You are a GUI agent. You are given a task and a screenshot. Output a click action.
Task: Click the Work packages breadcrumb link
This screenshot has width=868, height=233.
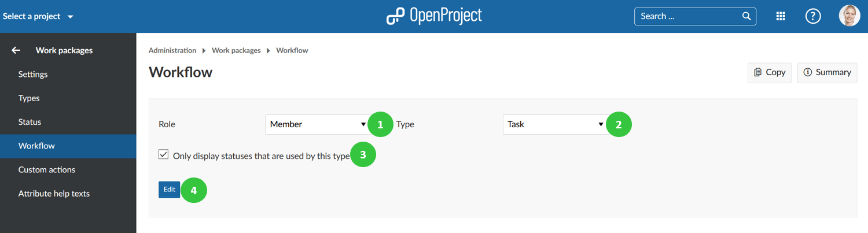236,50
